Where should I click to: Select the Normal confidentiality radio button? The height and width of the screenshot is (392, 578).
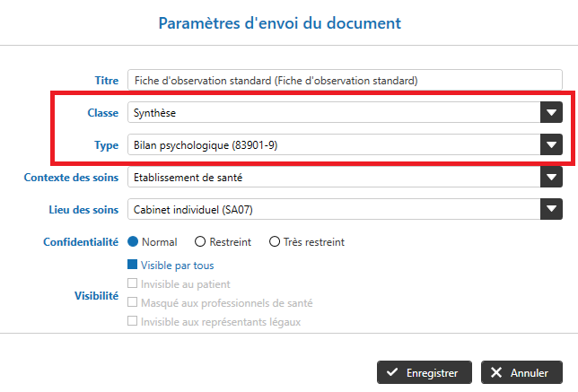pyautogui.click(x=134, y=242)
